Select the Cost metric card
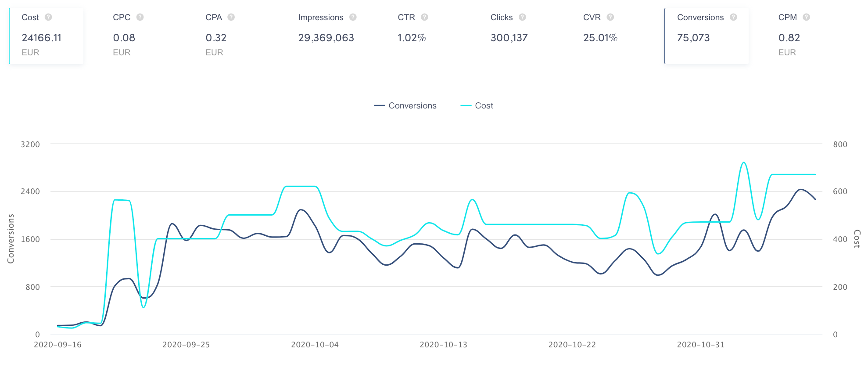This screenshot has height=375, width=868. (x=46, y=36)
